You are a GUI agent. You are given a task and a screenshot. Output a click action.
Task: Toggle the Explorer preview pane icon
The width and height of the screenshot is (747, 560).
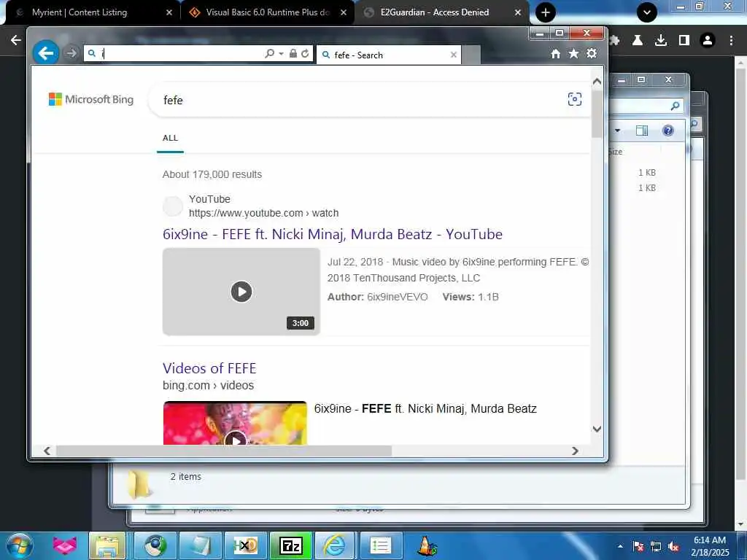642,131
